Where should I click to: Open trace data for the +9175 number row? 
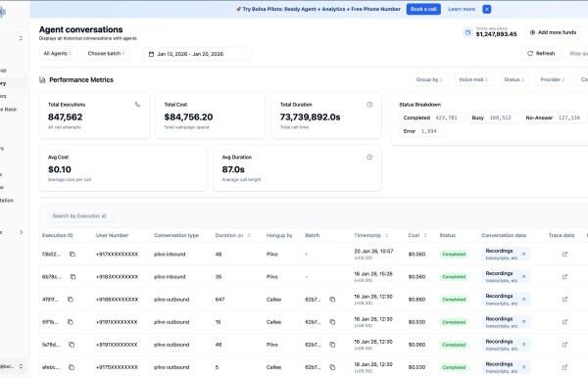point(564,367)
